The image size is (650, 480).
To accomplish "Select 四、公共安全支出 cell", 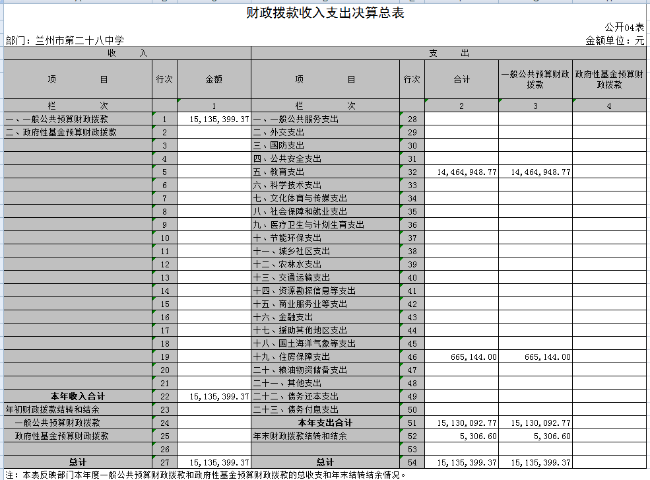I will pos(325,159).
